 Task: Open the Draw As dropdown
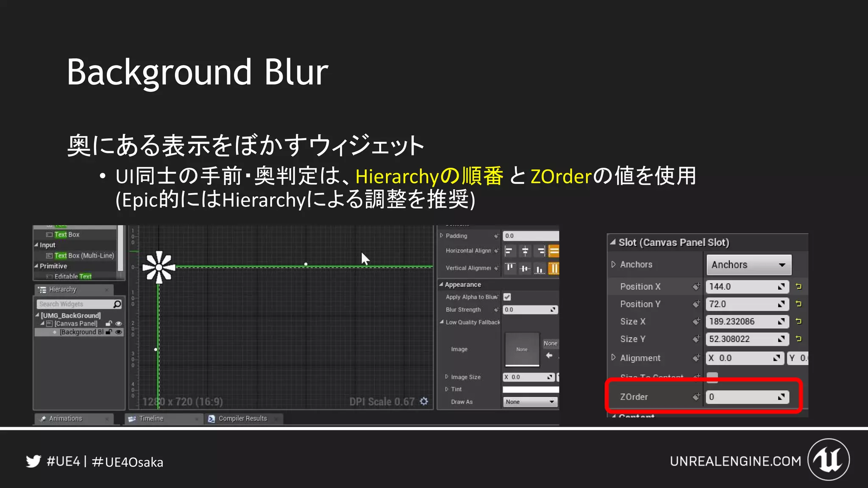pos(530,402)
